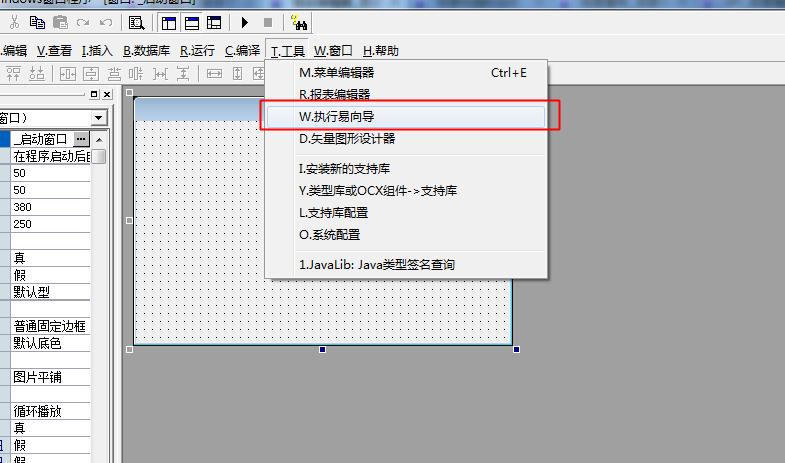The image size is (785, 463).
Task: Run the program with the play icon
Action: (245, 23)
